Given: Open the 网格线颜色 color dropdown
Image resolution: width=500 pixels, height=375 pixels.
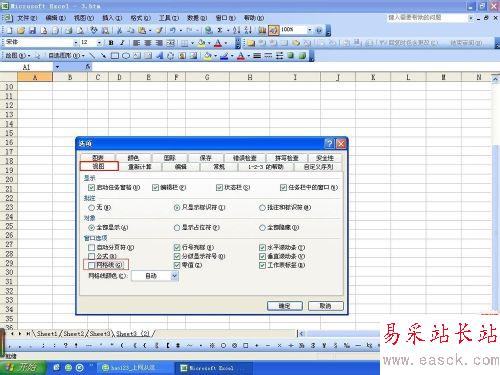Looking at the screenshot, I should click(x=174, y=276).
